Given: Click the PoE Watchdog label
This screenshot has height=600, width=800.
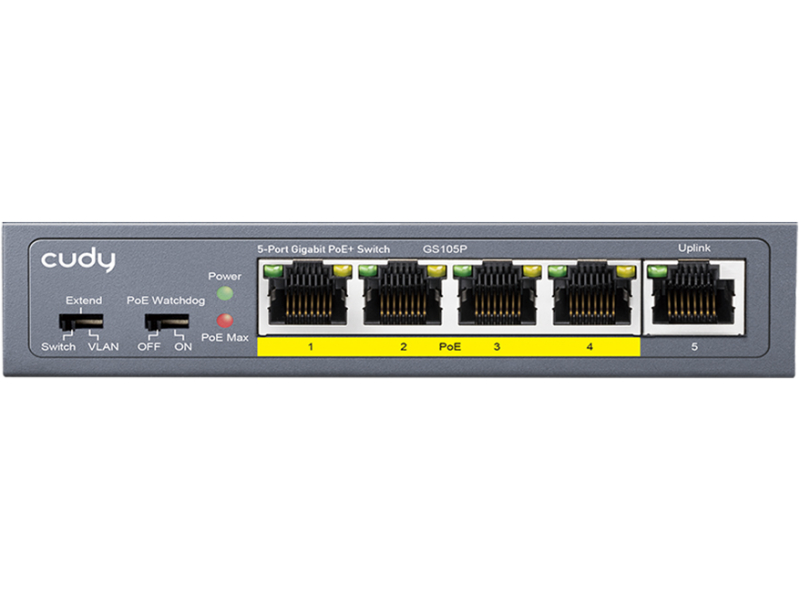Looking at the screenshot, I should [x=166, y=301].
